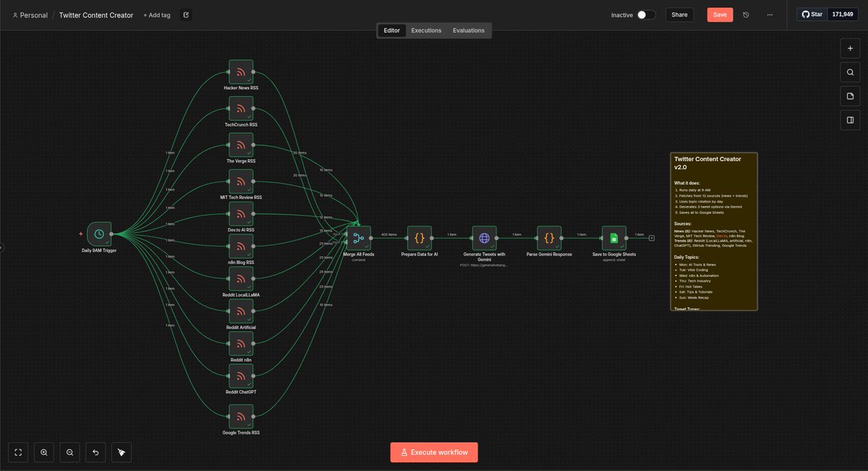Toggle the Inactive workflow switch

(x=646, y=14)
